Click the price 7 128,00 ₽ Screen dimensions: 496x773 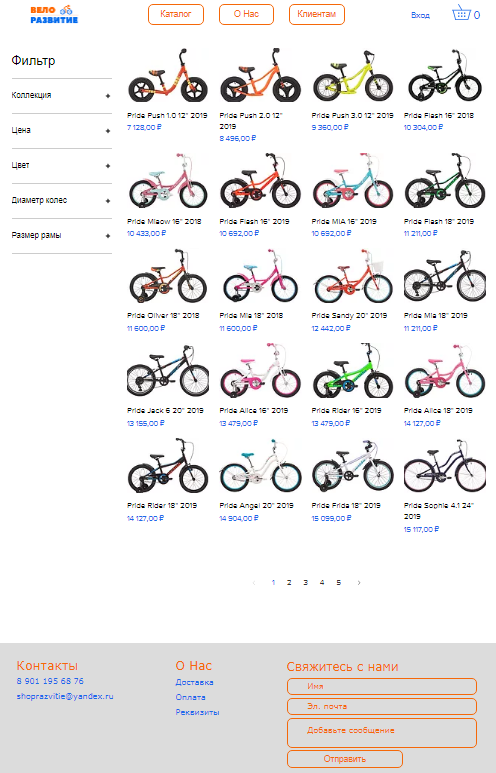click(144, 127)
